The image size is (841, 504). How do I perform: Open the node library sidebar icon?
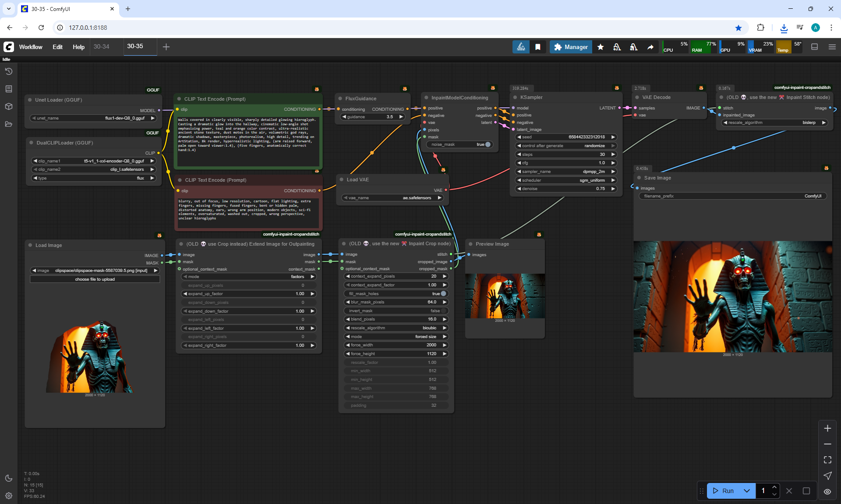(9, 89)
